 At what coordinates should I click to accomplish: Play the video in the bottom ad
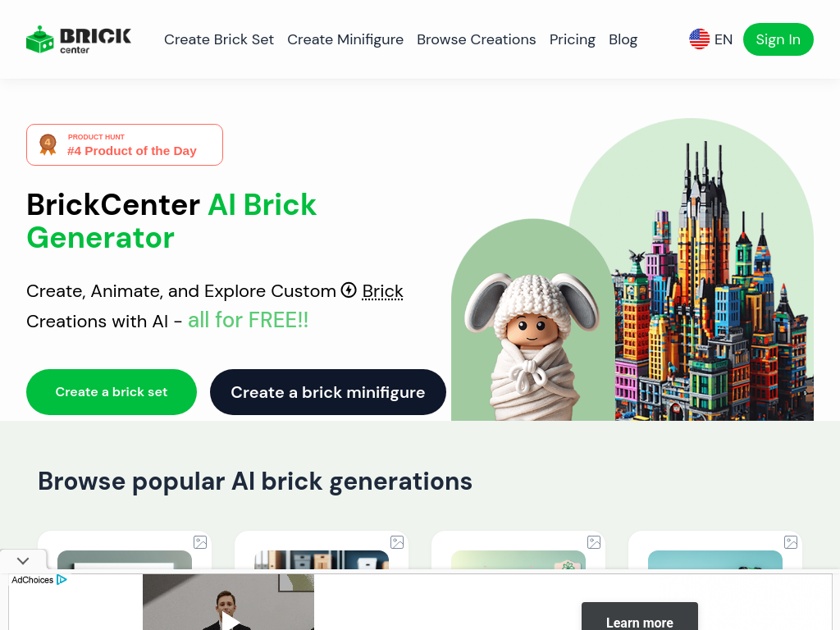(231, 622)
